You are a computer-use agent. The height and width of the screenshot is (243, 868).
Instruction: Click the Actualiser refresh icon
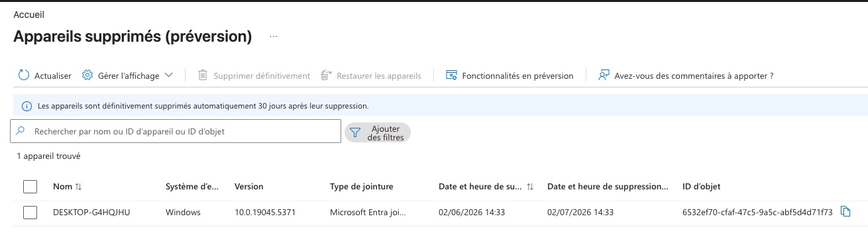[24, 75]
